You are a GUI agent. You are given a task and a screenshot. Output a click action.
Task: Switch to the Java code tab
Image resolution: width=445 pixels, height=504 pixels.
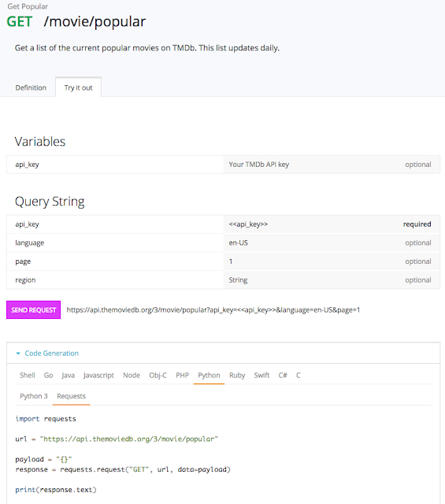(69, 375)
